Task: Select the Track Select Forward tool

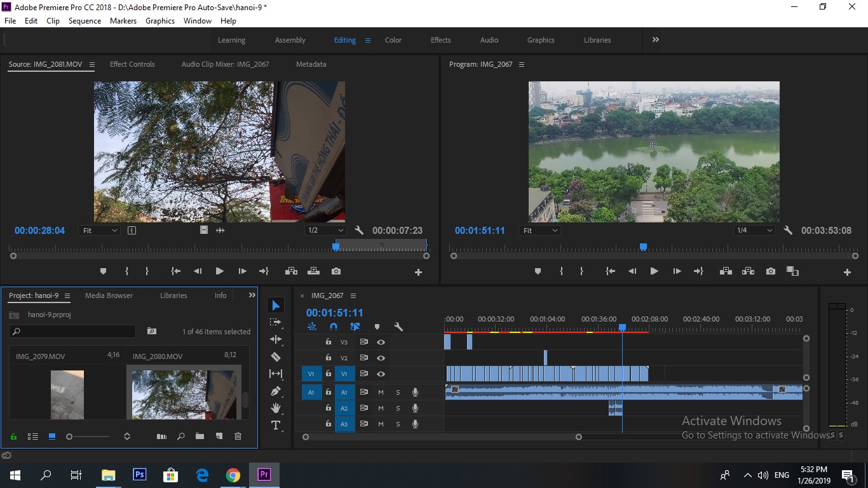Action: pos(276,322)
